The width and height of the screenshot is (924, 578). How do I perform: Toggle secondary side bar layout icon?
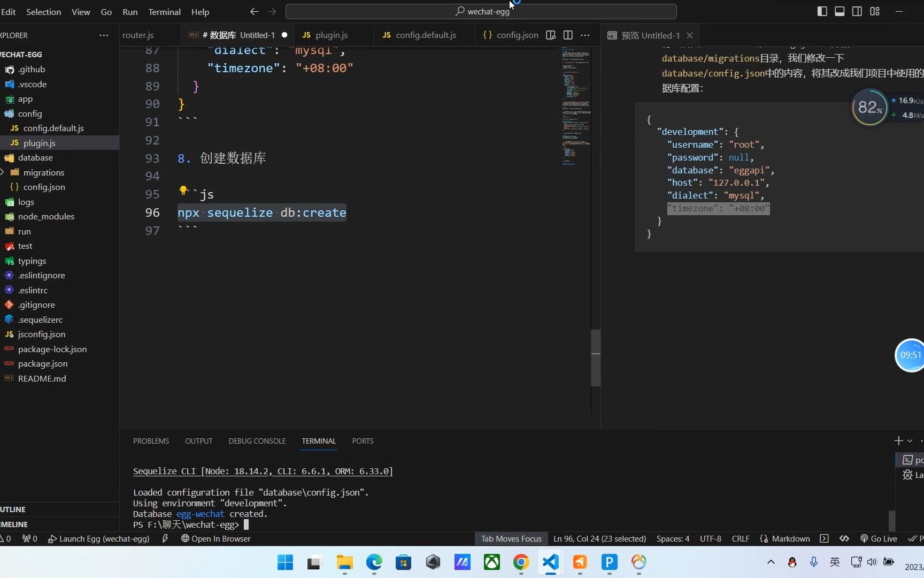click(x=857, y=11)
